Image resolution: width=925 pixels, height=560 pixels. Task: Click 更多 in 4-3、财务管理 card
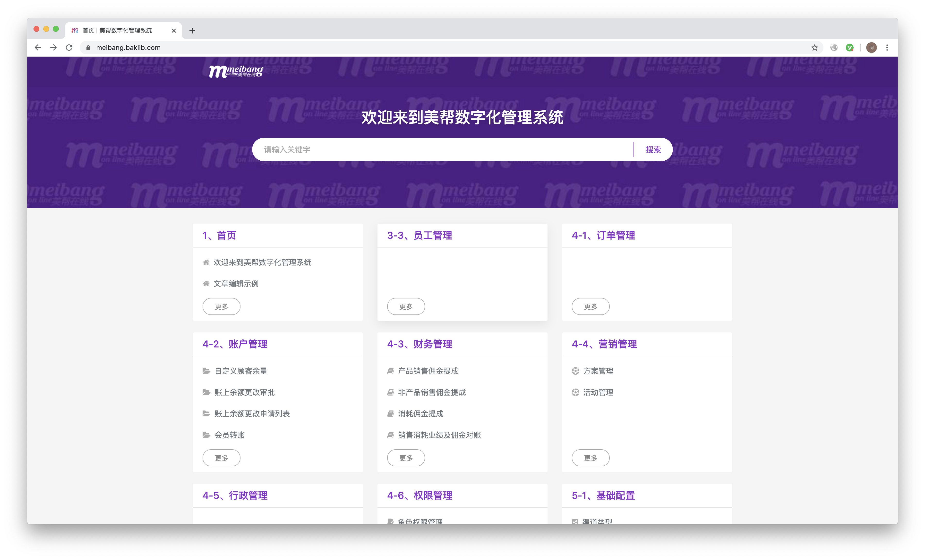(x=406, y=458)
